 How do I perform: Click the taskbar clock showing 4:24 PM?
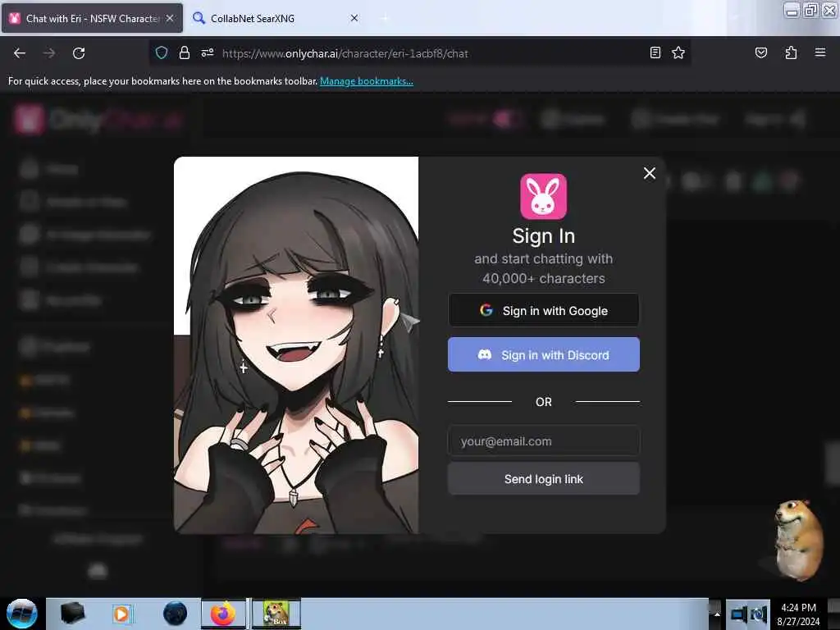click(x=798, y=614)
